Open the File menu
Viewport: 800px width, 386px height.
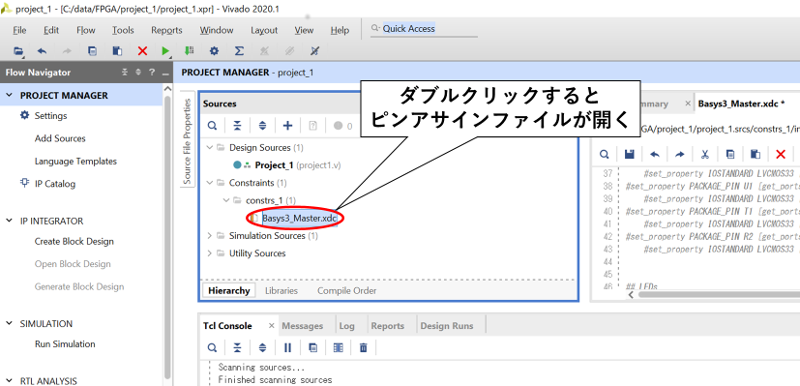click(x=19, y=30)
